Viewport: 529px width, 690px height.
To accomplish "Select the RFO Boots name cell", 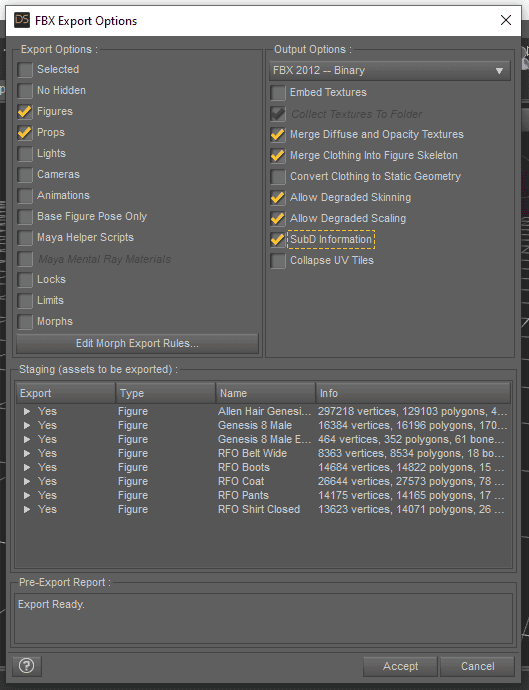I will point(244,467).
